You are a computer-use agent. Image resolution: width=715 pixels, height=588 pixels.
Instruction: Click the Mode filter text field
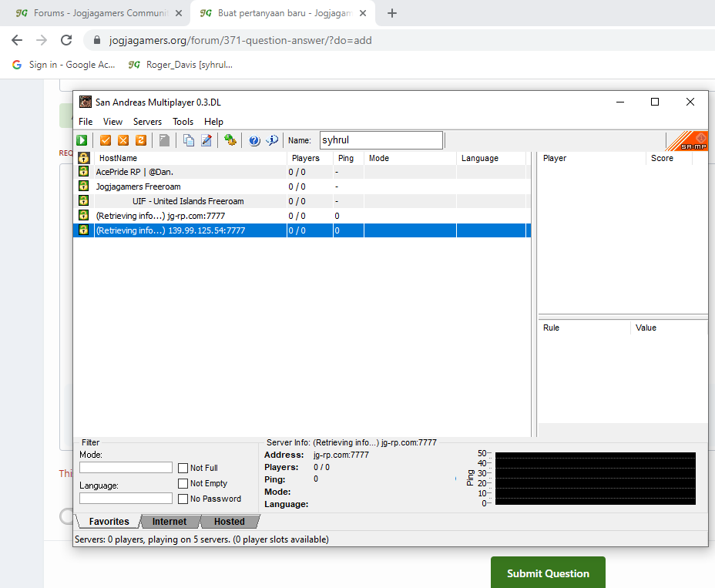pyautogui.click(x=126, y=467)
